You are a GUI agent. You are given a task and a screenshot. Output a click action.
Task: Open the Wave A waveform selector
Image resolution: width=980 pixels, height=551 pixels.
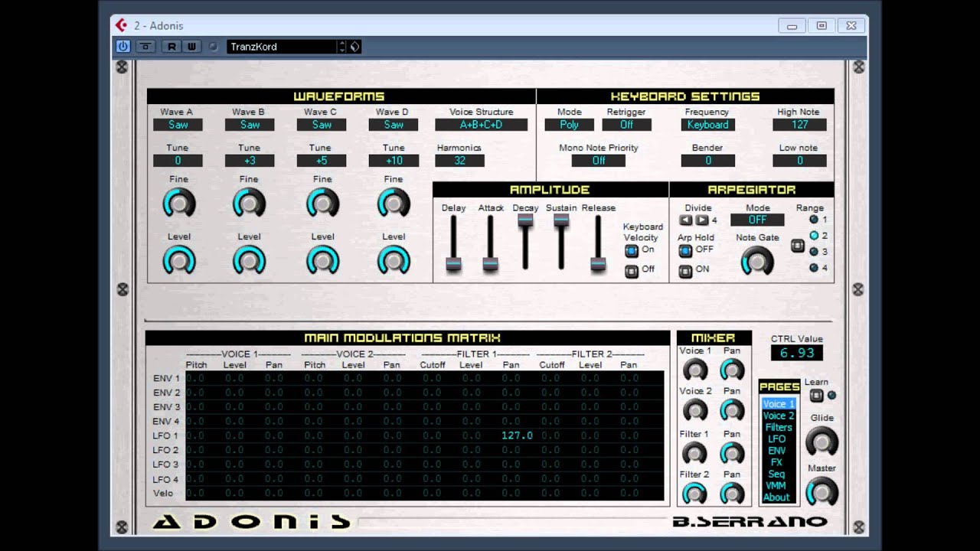(x=178, y=125)
